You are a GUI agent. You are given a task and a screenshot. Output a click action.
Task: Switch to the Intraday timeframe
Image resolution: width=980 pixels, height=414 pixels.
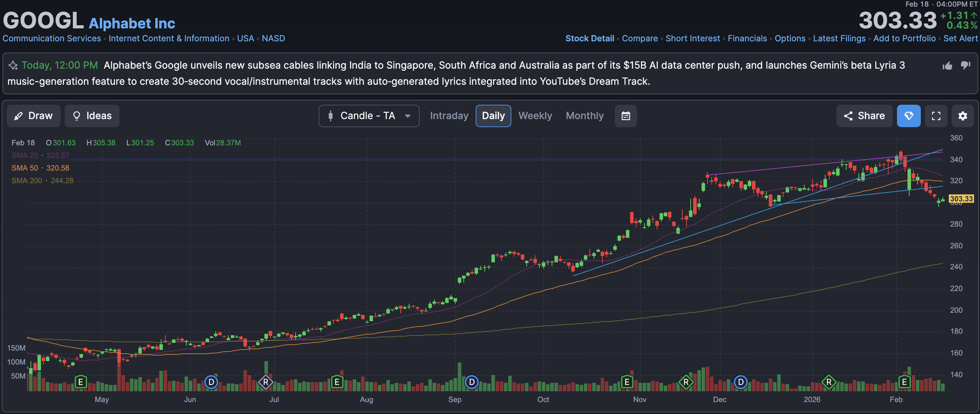(449, 116)
